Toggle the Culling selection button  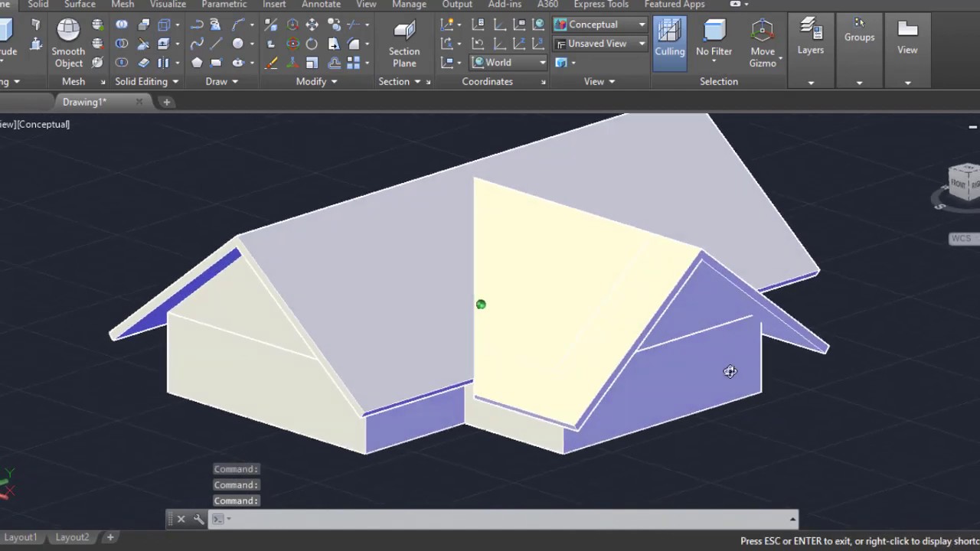tap(669, 44)
